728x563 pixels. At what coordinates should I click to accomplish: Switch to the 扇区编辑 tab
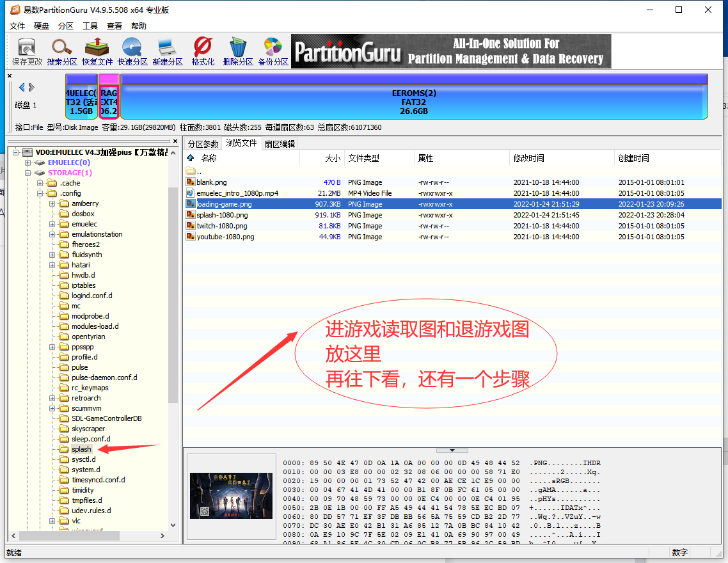(280, 144)
